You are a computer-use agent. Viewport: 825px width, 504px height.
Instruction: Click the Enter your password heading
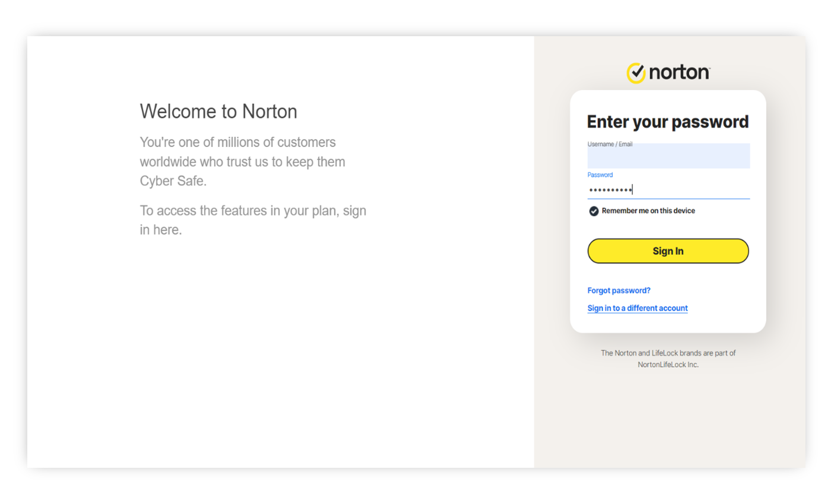click(x=668, y=122)
